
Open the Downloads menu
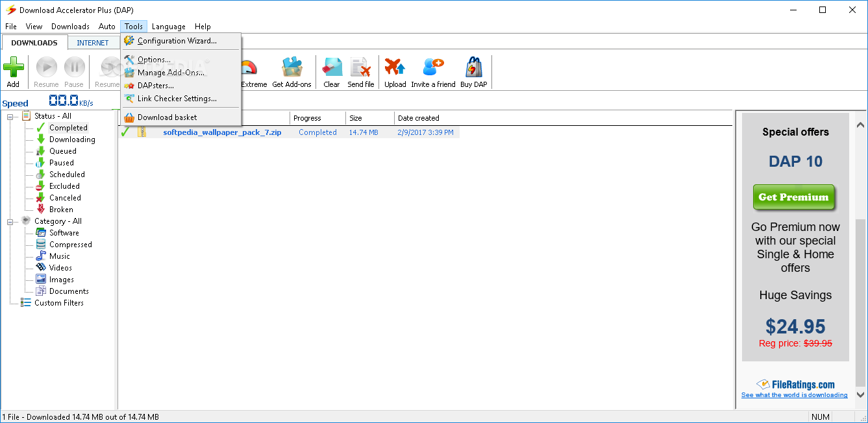70,27
